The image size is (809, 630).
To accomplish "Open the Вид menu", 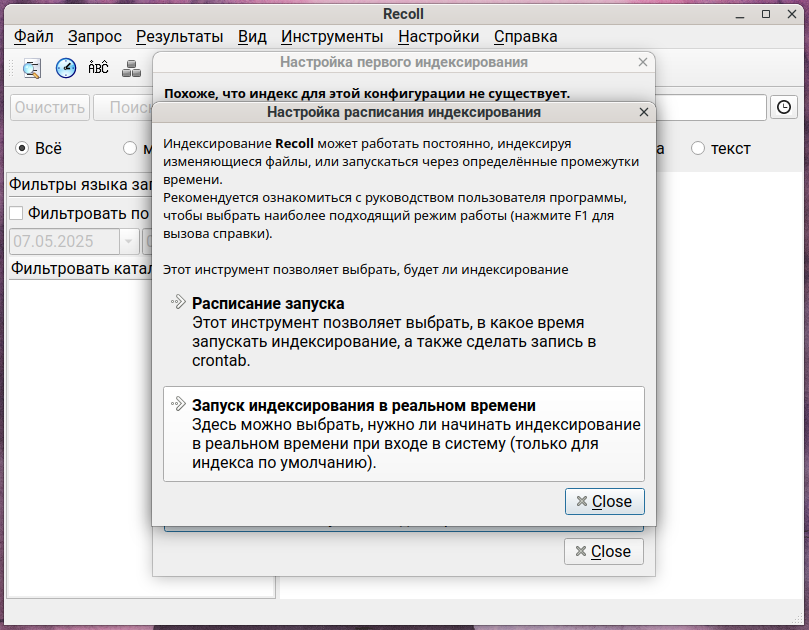I will point(252,37).
